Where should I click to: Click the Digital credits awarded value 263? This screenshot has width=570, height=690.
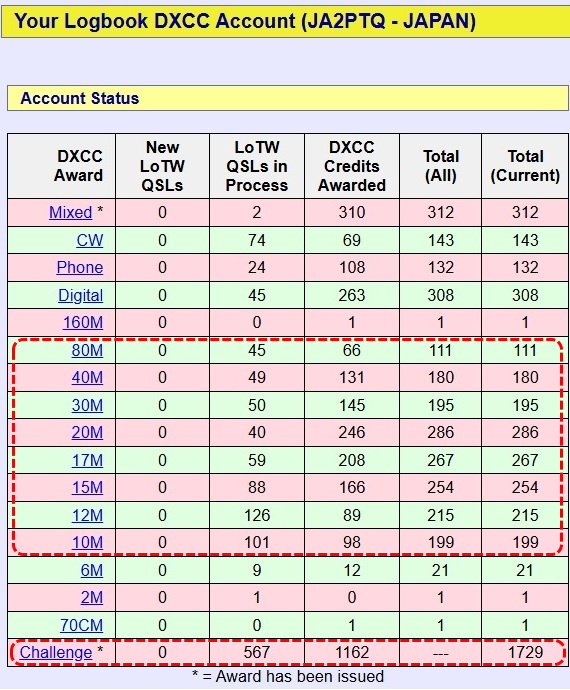click(352, 295)
